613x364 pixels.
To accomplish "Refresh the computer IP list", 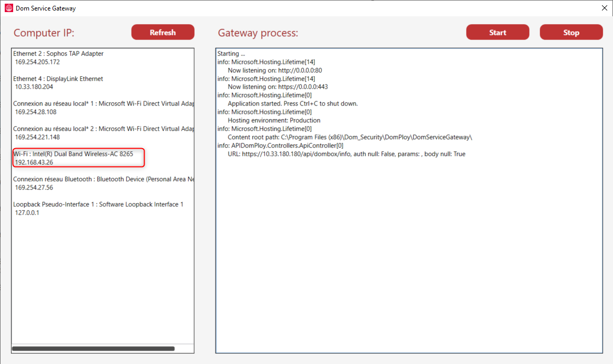I will click(162, 33).
